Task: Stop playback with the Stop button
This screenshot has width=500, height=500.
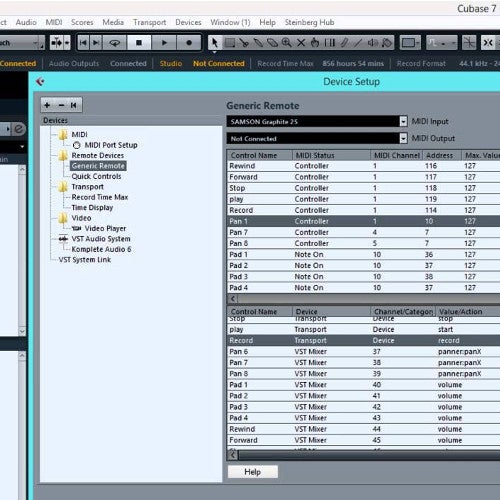Action: pyautogui.click(x=139, y=43)
